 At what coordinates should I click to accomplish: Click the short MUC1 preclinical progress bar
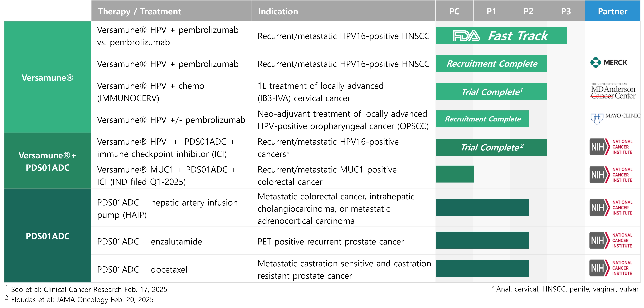(455, 174)
